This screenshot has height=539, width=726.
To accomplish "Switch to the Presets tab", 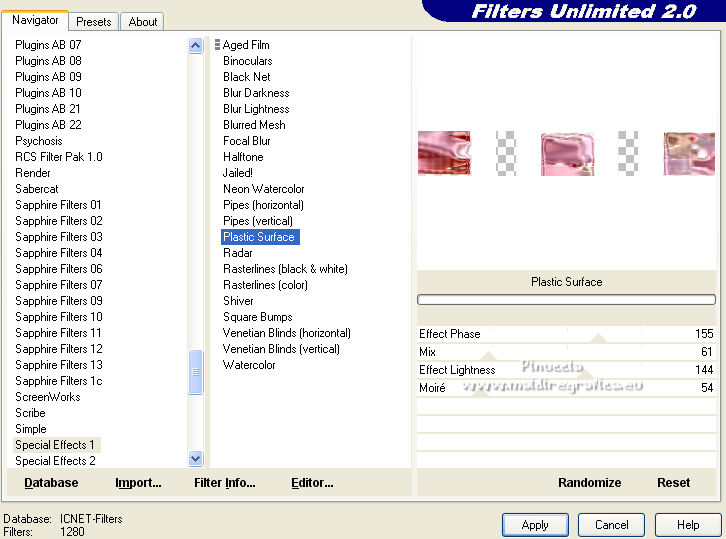I will pos(94,22).
